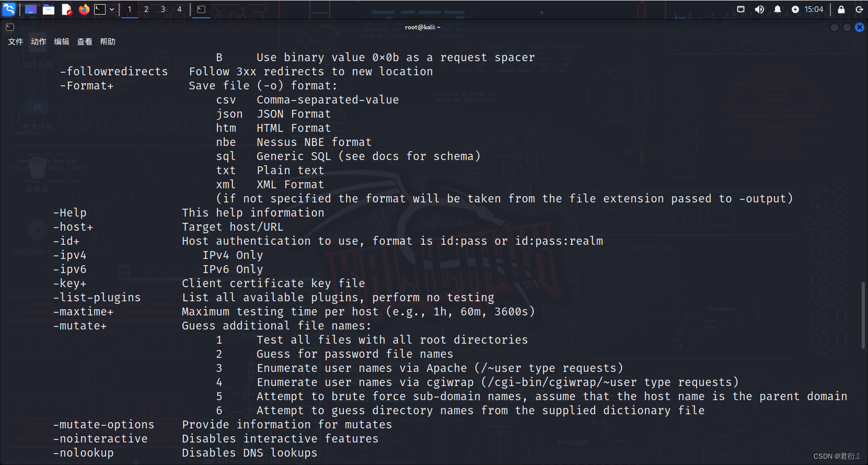Click the log out icon

pos(859,9)
